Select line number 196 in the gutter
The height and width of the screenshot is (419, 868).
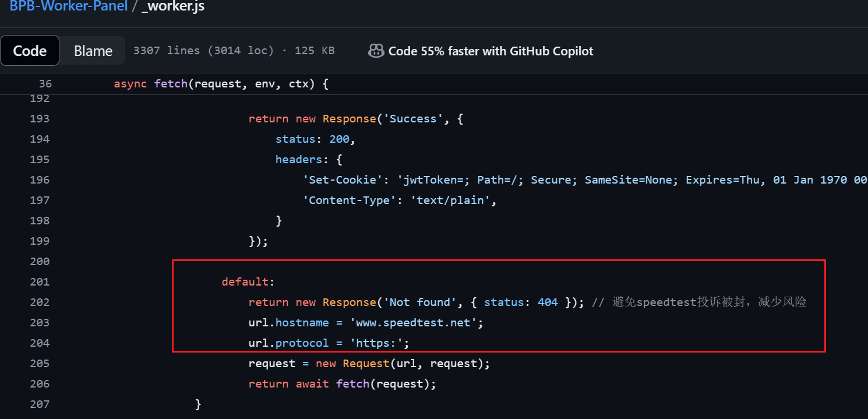click(41, 180)
